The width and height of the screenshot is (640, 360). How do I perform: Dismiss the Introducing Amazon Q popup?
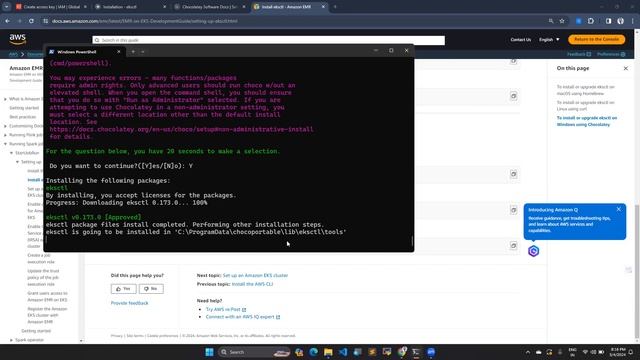click(x=618, y=209)
